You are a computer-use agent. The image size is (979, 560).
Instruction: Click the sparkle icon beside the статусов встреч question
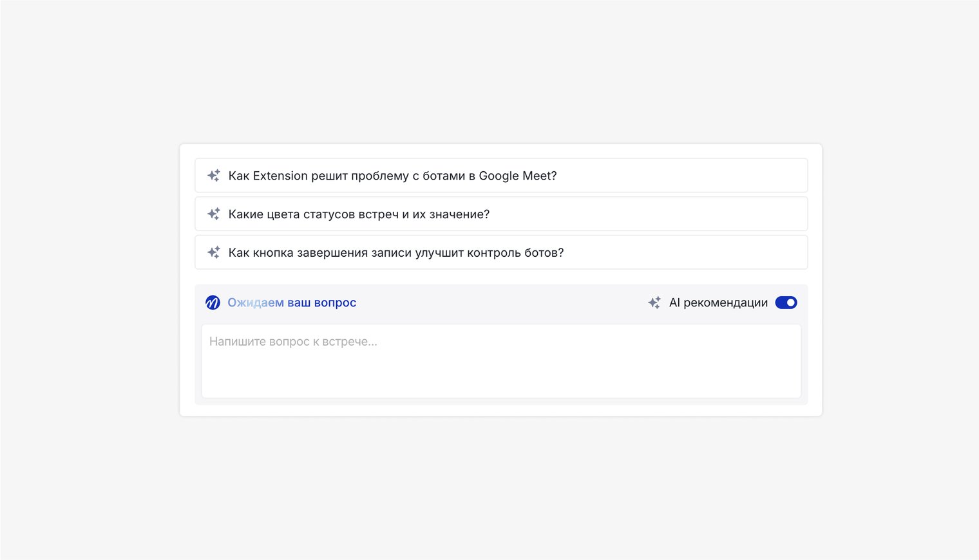(x=214, y=214)
